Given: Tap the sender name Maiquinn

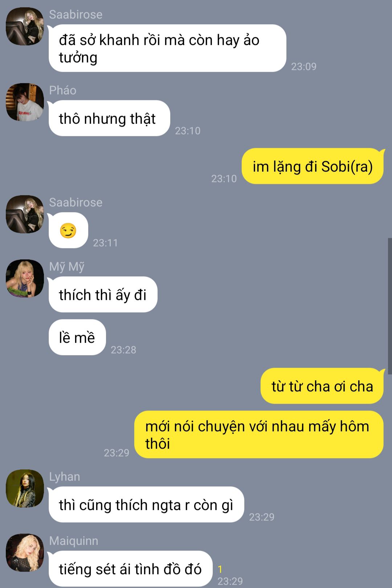Looking at the screenshot, I should (74, 541).
